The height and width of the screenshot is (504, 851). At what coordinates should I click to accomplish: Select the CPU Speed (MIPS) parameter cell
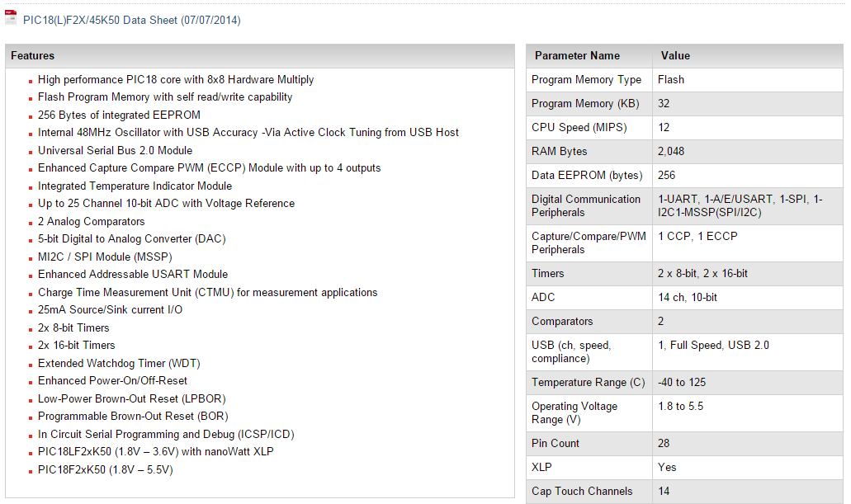[x=589, y=128]
